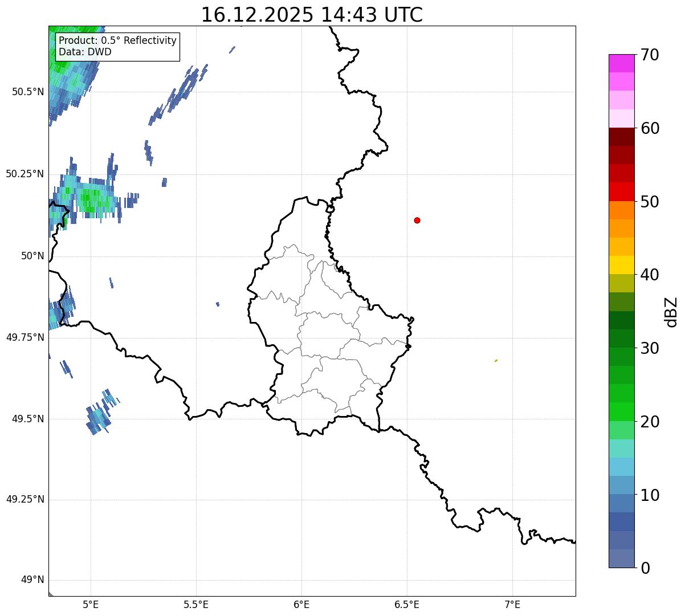The height and width of the screenshot is (616, 685).
Task: Click the gray-blue 0 dBZ colorbar segment
Action: 622,558
